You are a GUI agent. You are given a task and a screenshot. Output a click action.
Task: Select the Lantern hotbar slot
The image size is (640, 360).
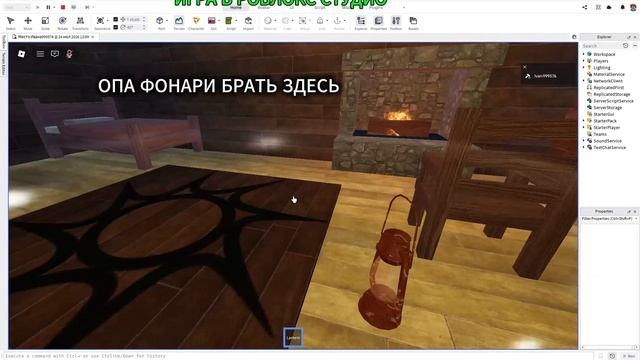(293, 338)
